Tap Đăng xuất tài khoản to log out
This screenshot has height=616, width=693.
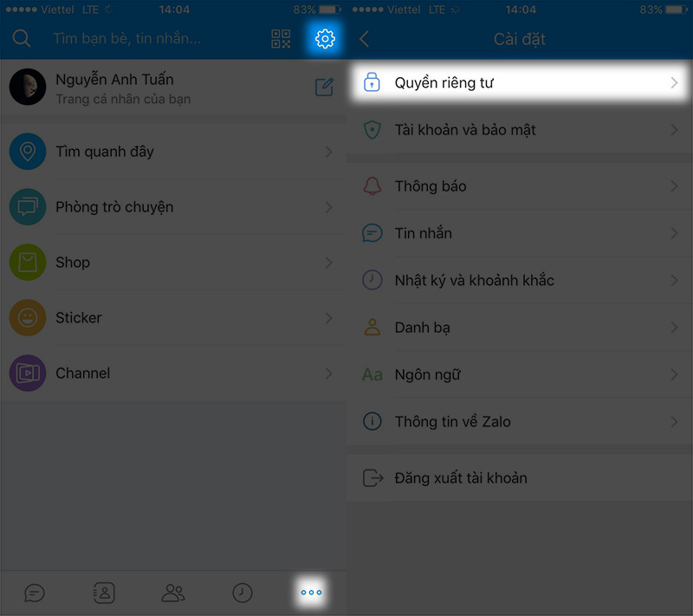point(461,477)
